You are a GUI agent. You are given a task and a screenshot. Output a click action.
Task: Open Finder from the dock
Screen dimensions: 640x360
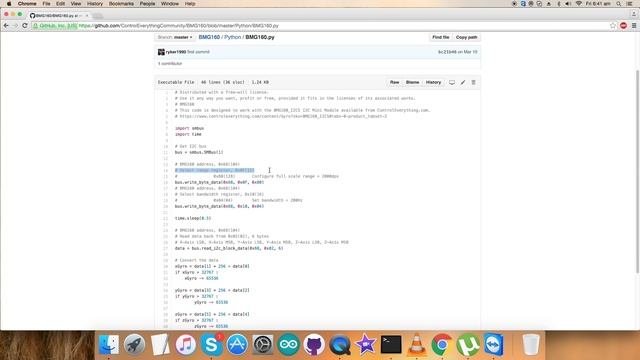click(109, 344)
